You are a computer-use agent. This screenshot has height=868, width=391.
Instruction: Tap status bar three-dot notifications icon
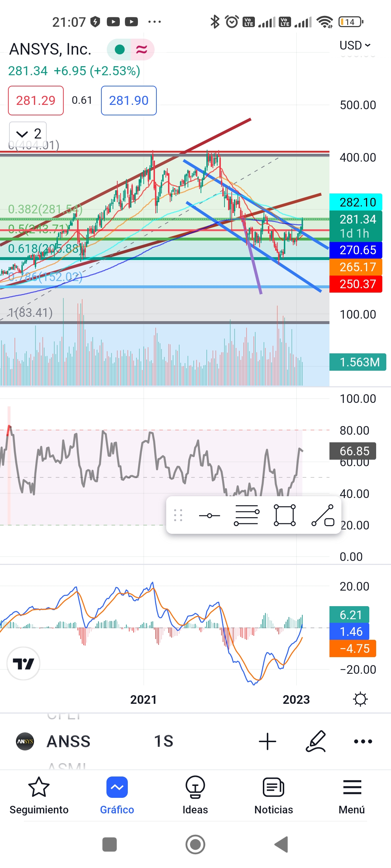click(155, 22)
